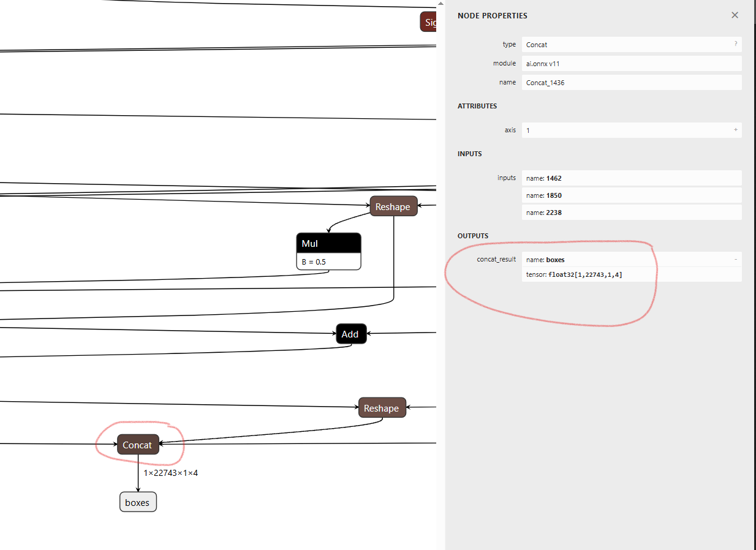The image size is (756, 550).
Task: Click the tensor float32[1,22743,1,4] output field
Action: pyautogui.click(x=631, y=275)
